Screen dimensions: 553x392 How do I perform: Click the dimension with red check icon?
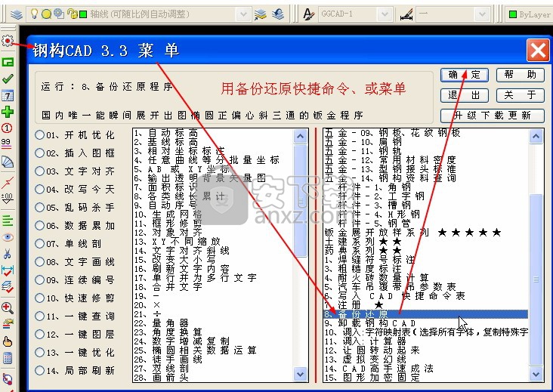tap(8, 270)
